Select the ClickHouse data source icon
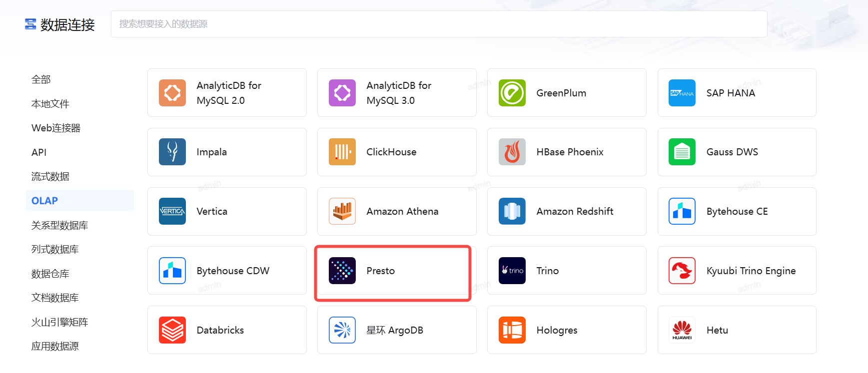 point(342,152)
